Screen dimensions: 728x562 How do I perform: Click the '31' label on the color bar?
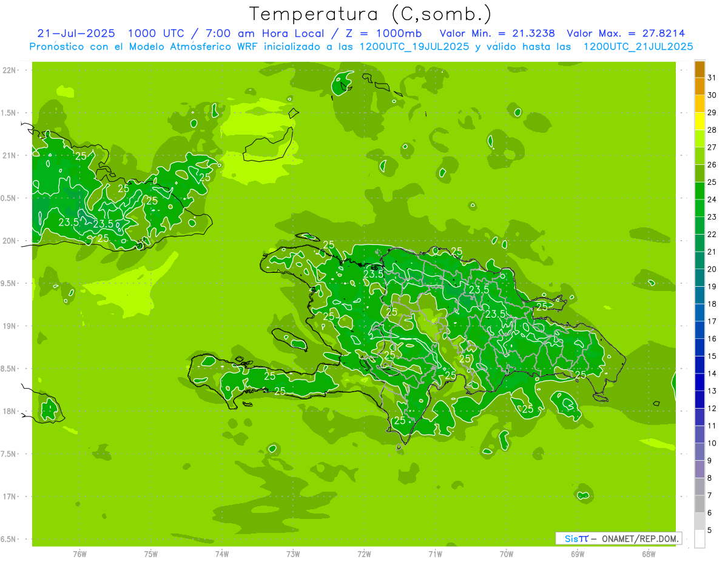point(712,78)
